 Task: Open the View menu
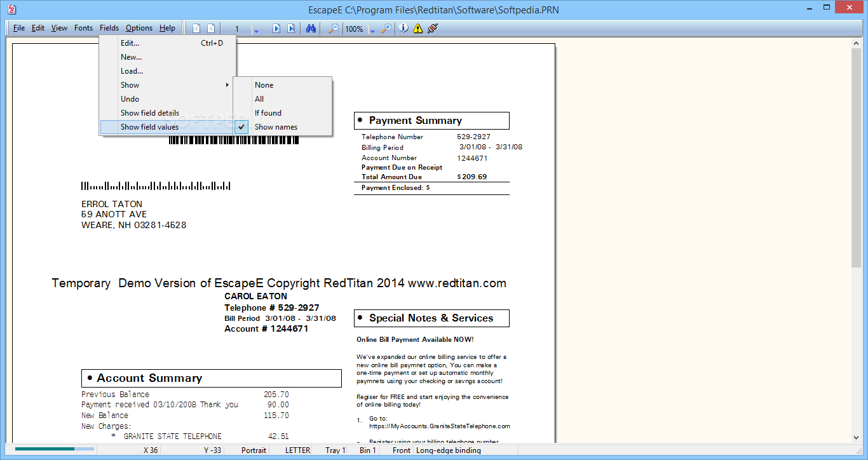click(59, 28)
